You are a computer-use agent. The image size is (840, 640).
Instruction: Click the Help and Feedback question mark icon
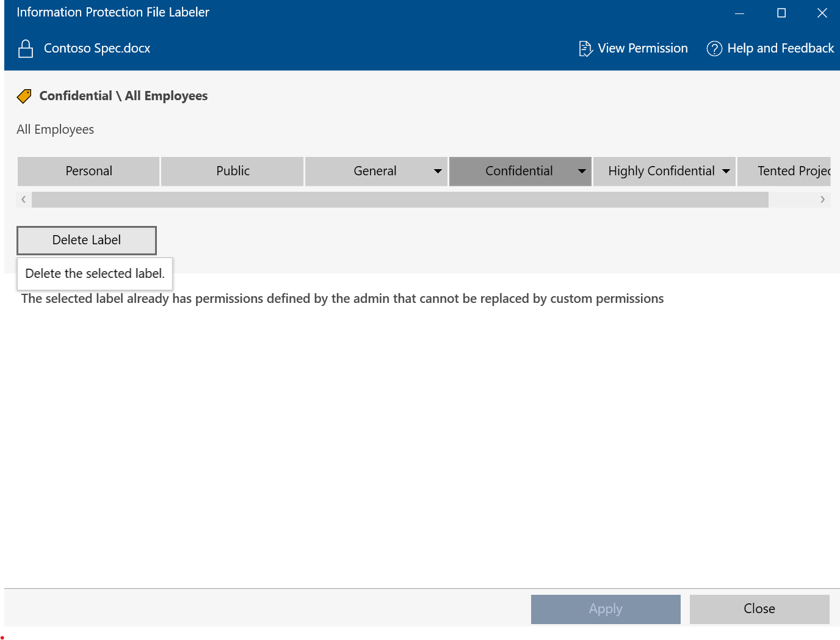(714, 48)
